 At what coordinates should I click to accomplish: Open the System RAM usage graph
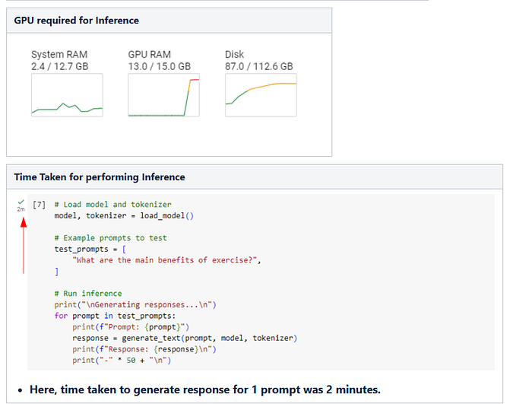click(67, 96)
